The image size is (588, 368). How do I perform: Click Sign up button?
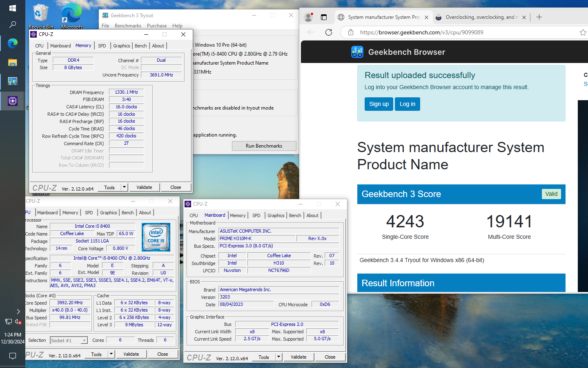(x=379, y=104)
